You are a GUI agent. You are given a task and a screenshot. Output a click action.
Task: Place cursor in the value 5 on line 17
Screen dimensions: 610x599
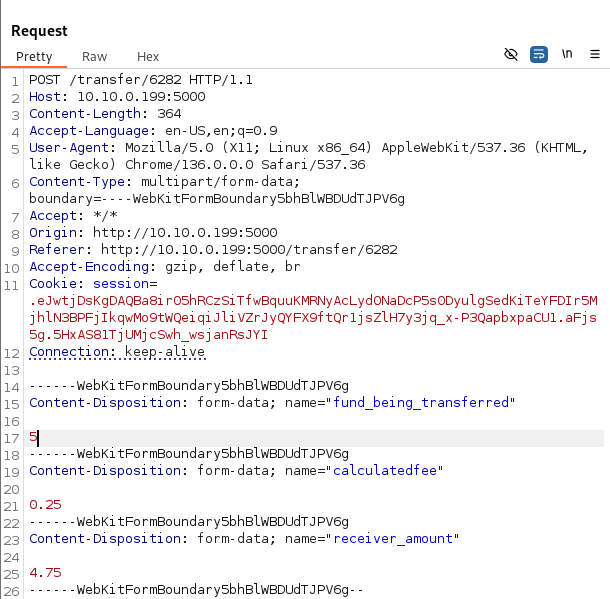pos(33,437)
